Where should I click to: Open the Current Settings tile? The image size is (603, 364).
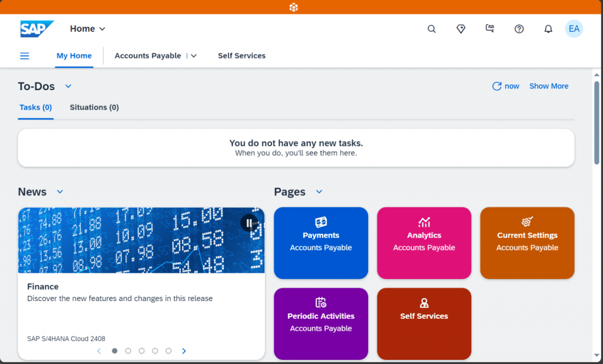click(527, 243)
